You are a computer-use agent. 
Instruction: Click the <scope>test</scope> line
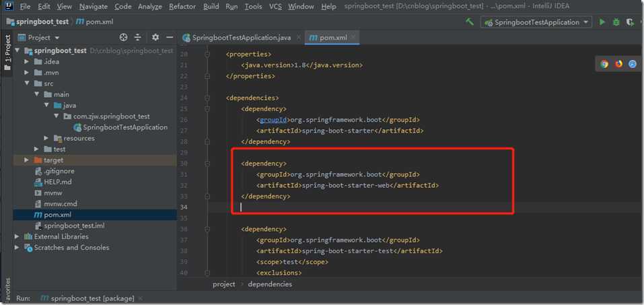coord(292,262)
